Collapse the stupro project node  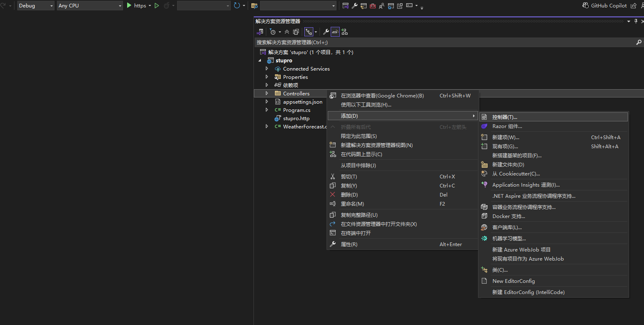pyautogui.click(x=260, y=60)
